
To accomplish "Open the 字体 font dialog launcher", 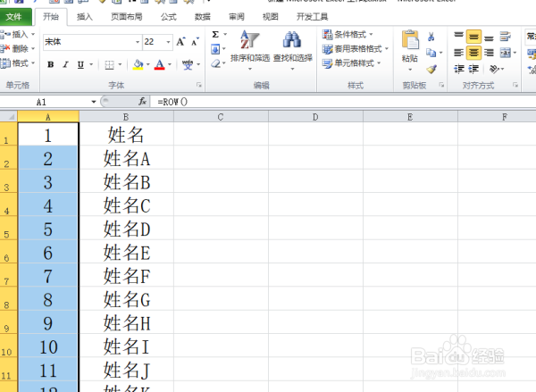I will (x=199, y=86).
